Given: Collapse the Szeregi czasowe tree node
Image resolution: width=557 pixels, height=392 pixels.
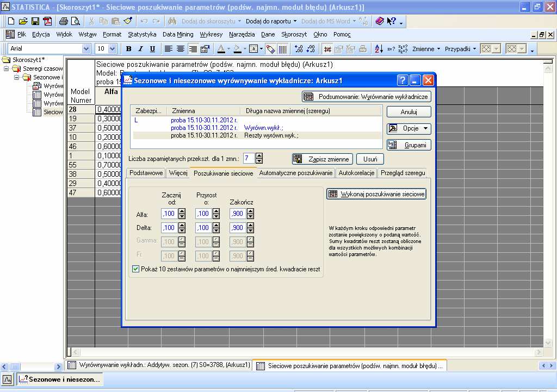Looking at the screenshot, I should 7,69.
